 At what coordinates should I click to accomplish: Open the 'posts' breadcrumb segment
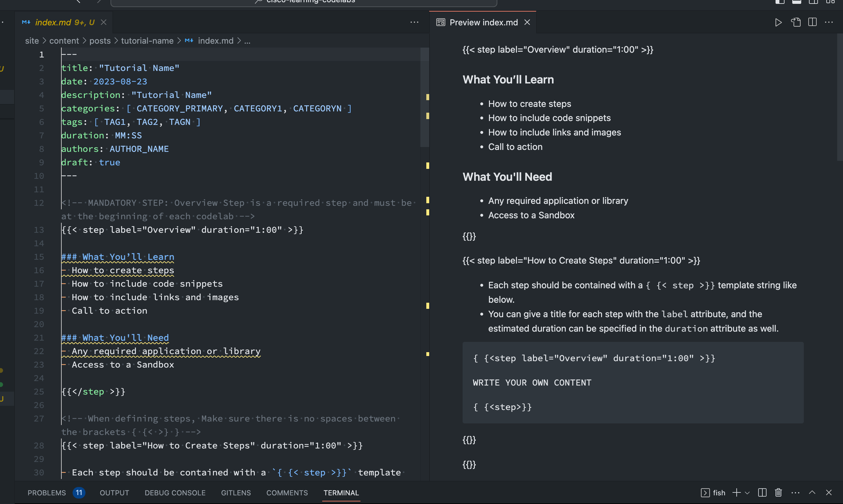point(100,41)
